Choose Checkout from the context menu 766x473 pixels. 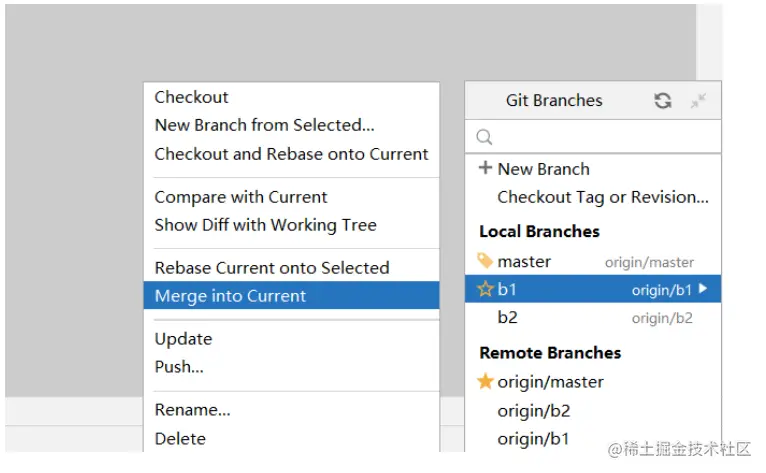coord(192,97)
